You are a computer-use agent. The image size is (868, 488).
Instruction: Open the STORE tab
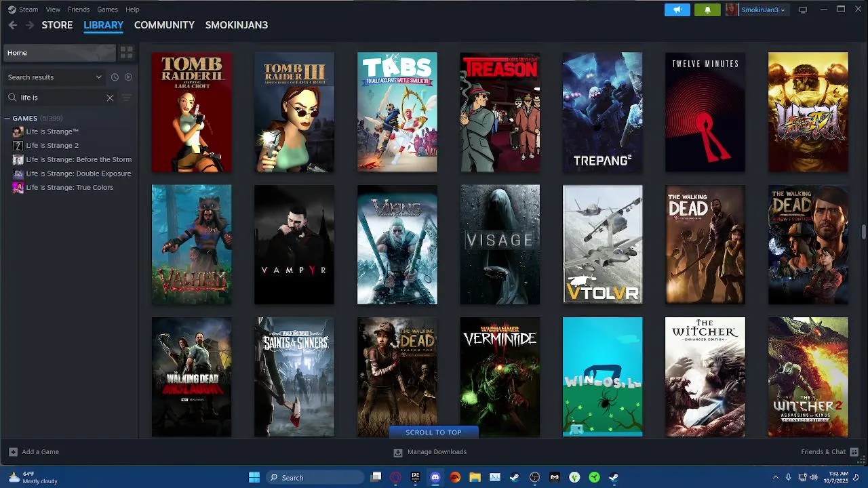coord(57,25)
